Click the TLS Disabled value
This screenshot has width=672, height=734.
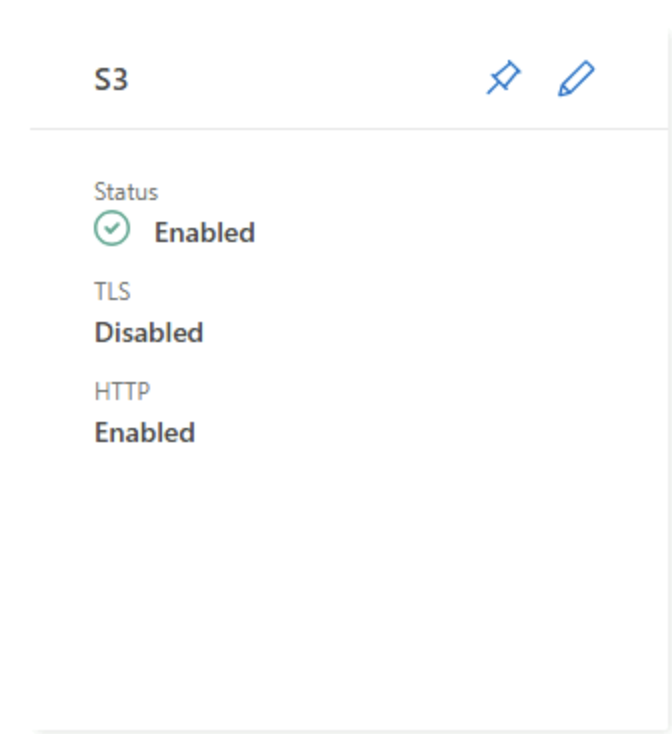pos(149,333)
